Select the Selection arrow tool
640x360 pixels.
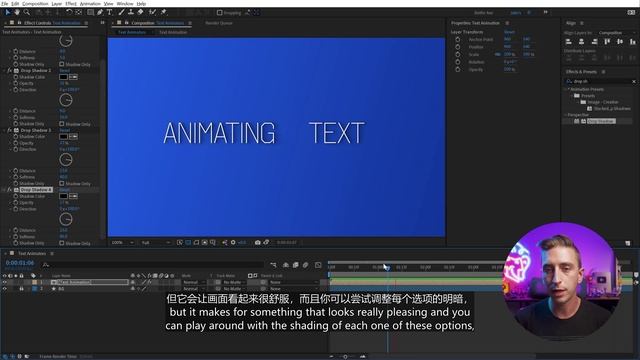click(x=7, y=12)
